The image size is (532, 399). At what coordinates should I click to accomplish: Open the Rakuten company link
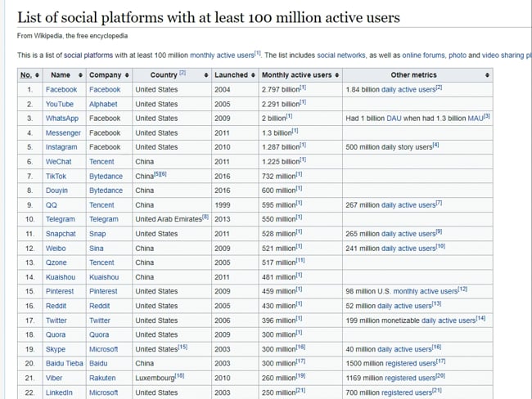(x=102, y=379)
